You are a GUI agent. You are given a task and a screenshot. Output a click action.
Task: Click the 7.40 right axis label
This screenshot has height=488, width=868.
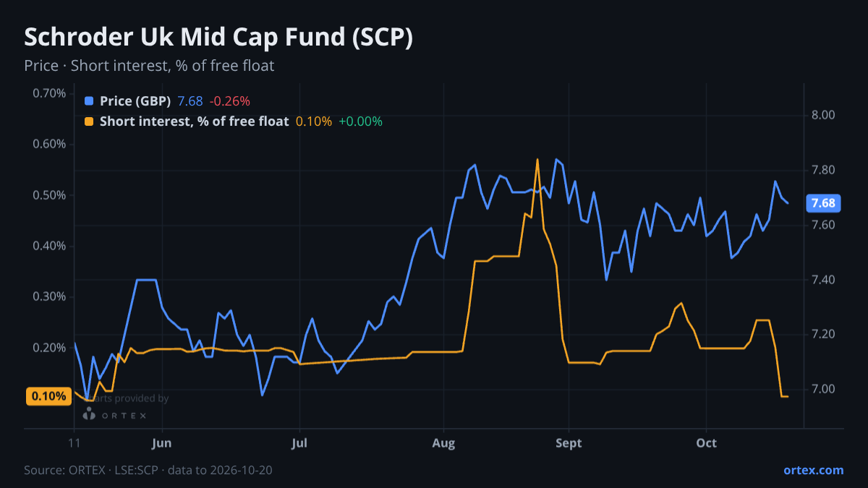click(x=823, y=280)
